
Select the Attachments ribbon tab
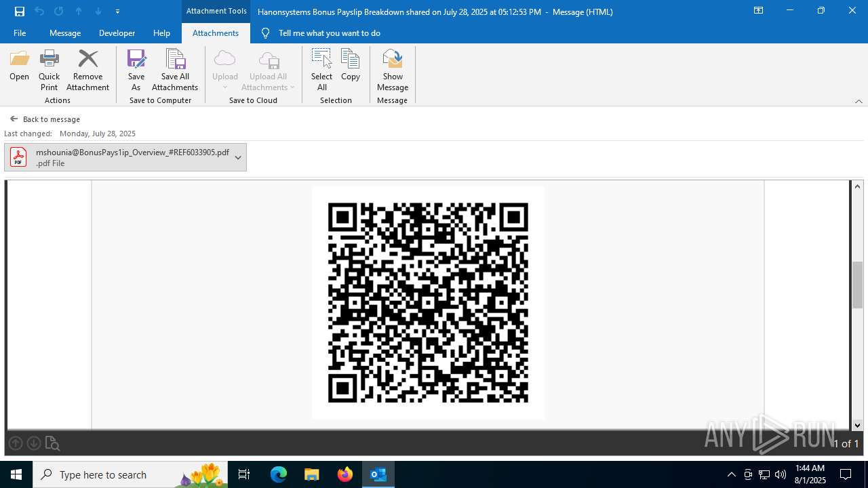[x=216, y=33]
